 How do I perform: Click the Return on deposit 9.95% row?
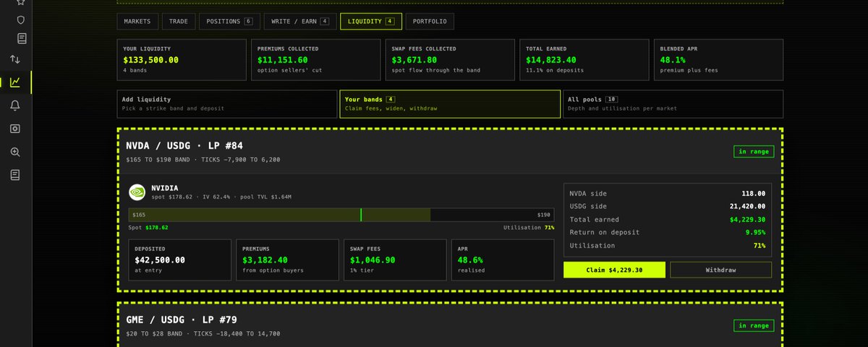667,233
